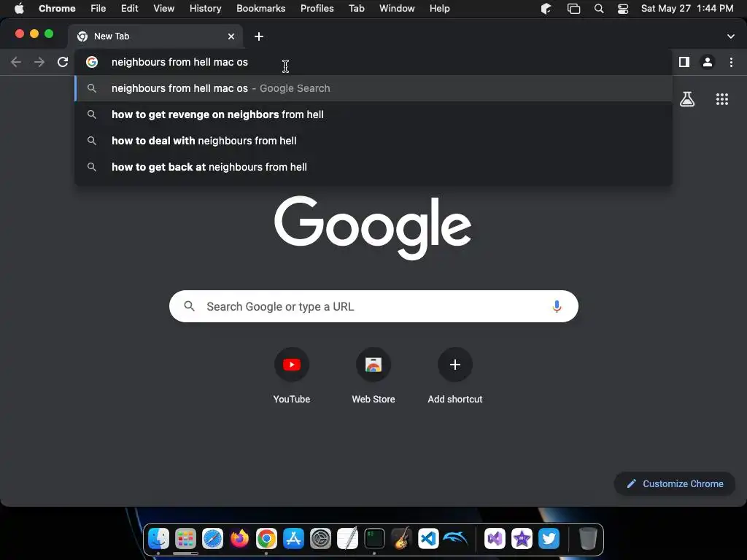747x560 pixels.
Task: Launch Safari from the dock
Action: tap(212, 539)
